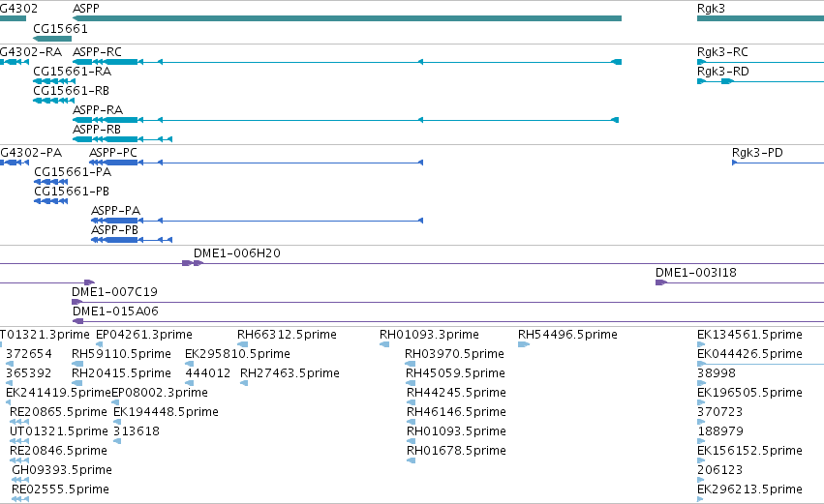Screen dimensions: 824x504
Task: Click EST EK296213.5prime
Action: [x=749, y=489]
